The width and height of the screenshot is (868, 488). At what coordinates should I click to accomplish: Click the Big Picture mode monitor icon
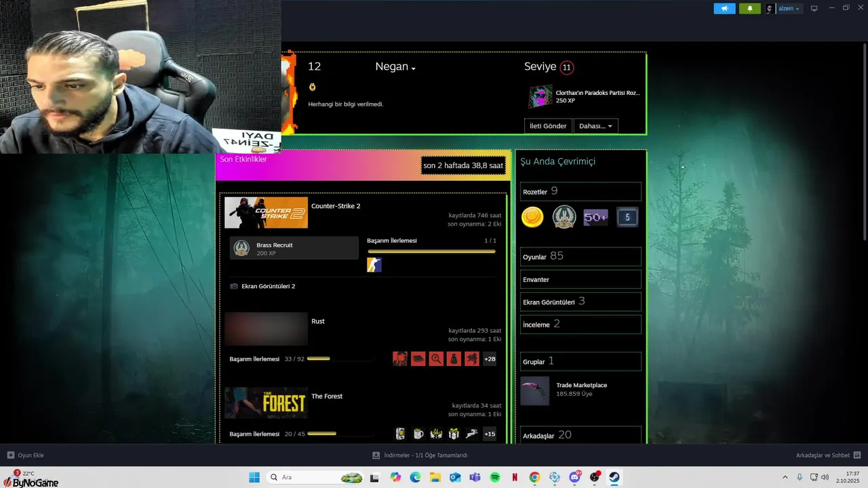point(814,9)
